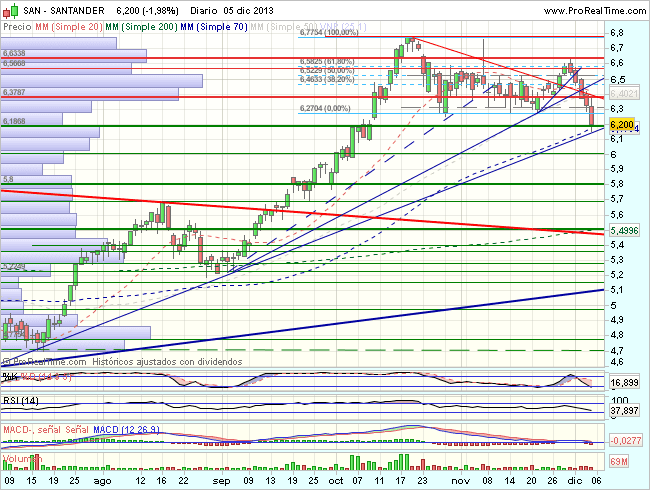Click the '6,8' tick on price axis

(616, 33)
